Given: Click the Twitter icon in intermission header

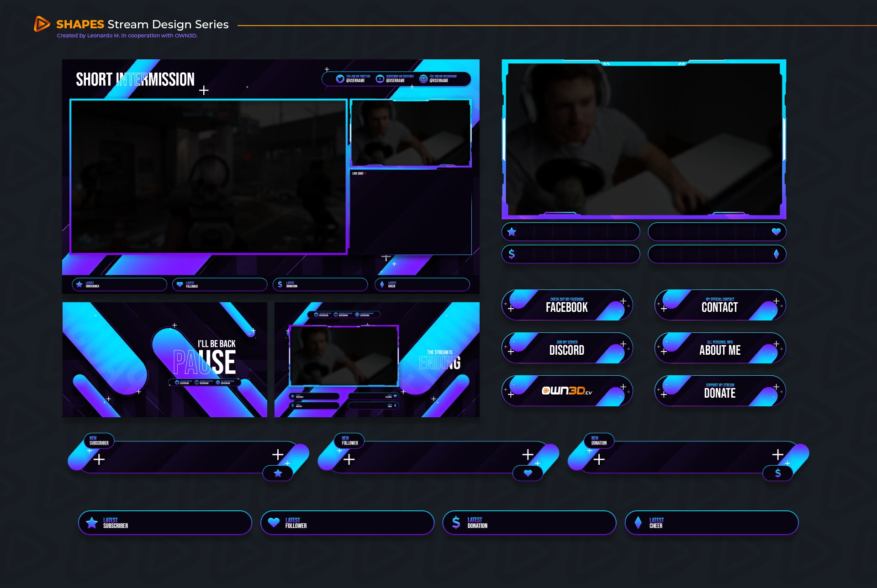Looking at the screenshot, I should coord(340,79).
